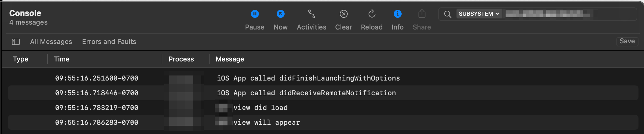Click the Share toolbar icon

(422, 14)
